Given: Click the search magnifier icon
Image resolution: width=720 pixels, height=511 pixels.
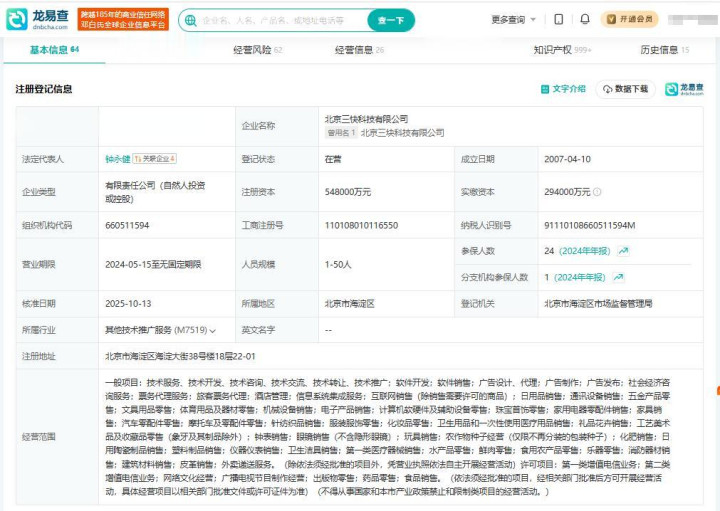Looking at the screenshot, I should (x=193, y=20).
